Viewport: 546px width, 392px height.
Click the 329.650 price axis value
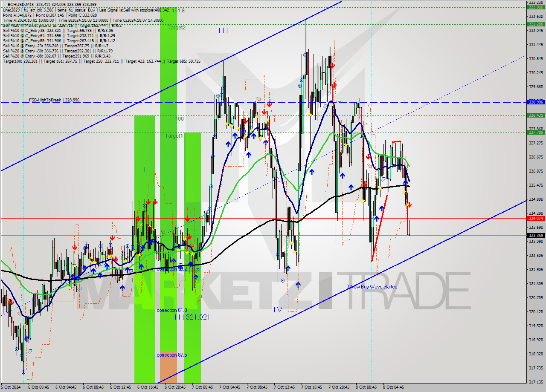535,86
